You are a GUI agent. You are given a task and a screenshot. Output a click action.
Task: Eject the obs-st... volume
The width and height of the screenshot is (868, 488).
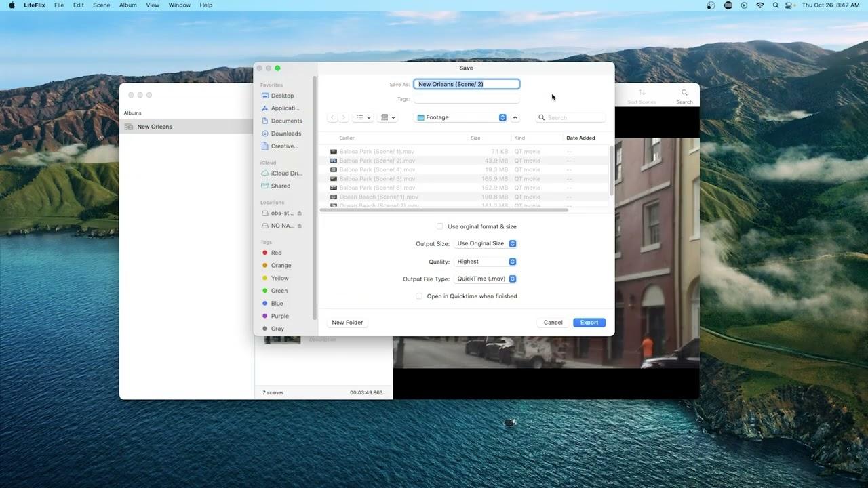click(299, 213)
